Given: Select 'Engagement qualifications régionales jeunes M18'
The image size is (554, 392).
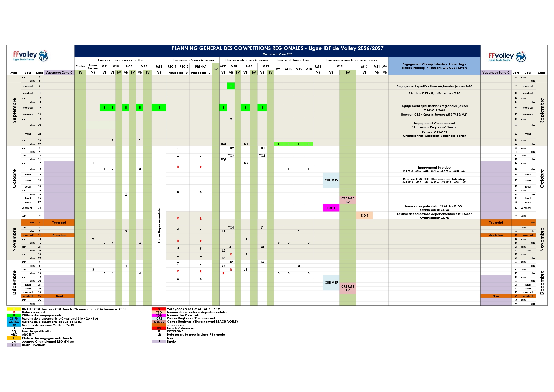Looking at the screenshot, I should click(x=434, y=86).
